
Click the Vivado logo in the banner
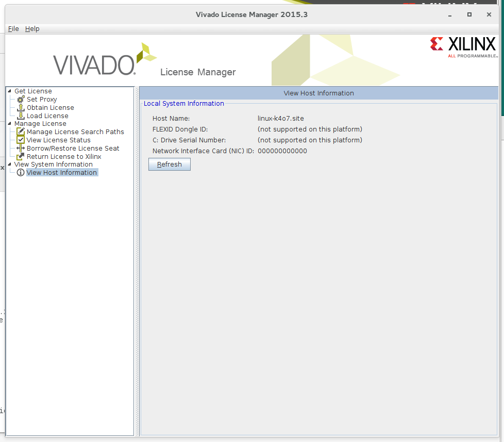[105, 60]
